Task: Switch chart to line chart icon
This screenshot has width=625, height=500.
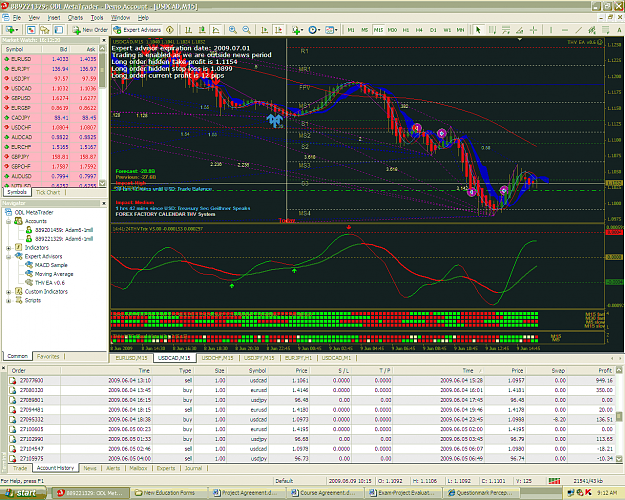Action: click(216, 30)
